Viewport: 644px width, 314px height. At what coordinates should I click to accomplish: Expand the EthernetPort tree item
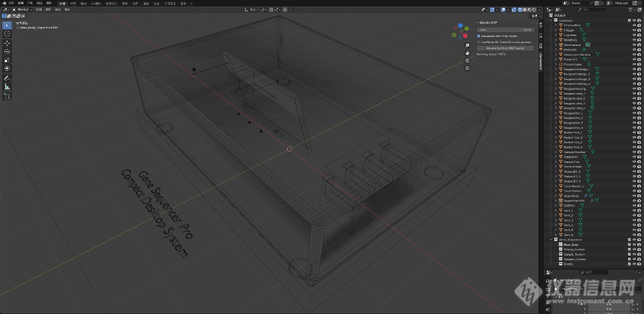tap(556, 25)
